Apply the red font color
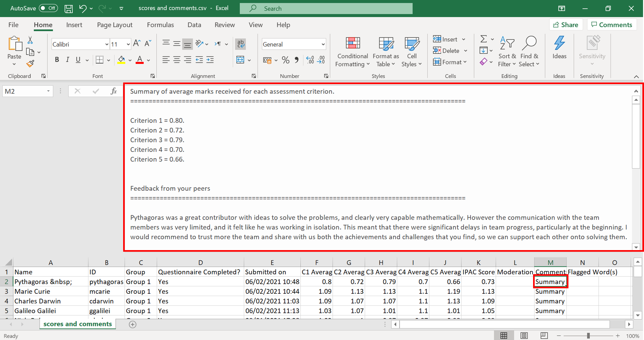The width and height of the screenshot is (644, 340). tap(140, 60)
